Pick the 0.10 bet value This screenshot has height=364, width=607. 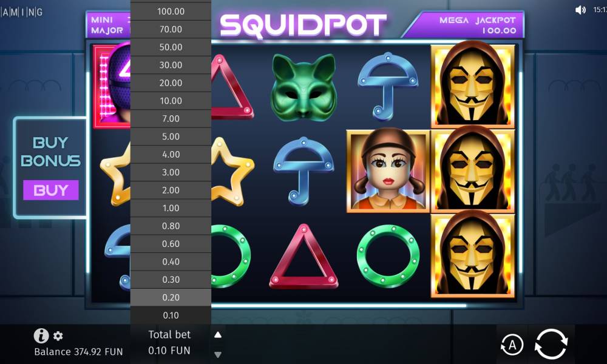(171, 315)
